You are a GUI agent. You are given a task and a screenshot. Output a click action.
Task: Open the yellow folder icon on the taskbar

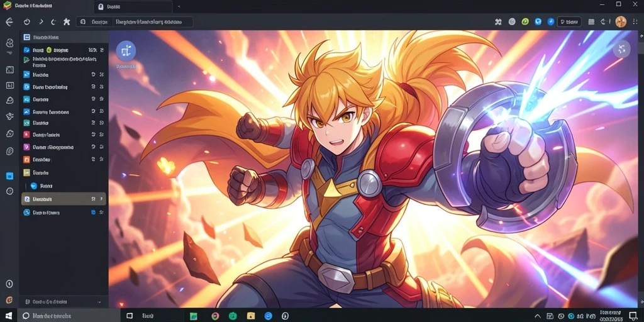click(250, 316)
